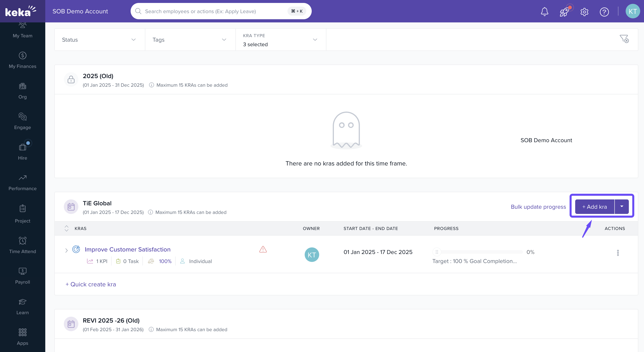Viewport: 644px width, 352px height.
Task: Open the settings gear icon
Action: coord(584,12)
